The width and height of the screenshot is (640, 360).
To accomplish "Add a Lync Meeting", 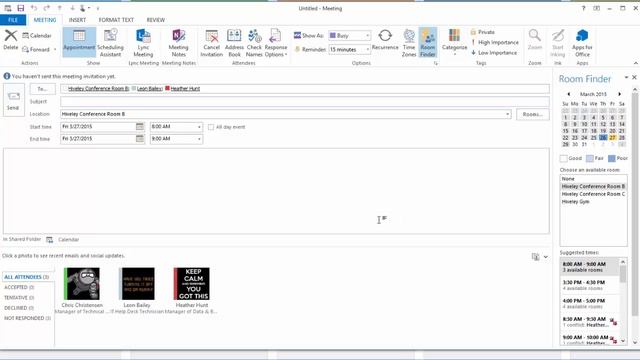I will coord(143,42).
